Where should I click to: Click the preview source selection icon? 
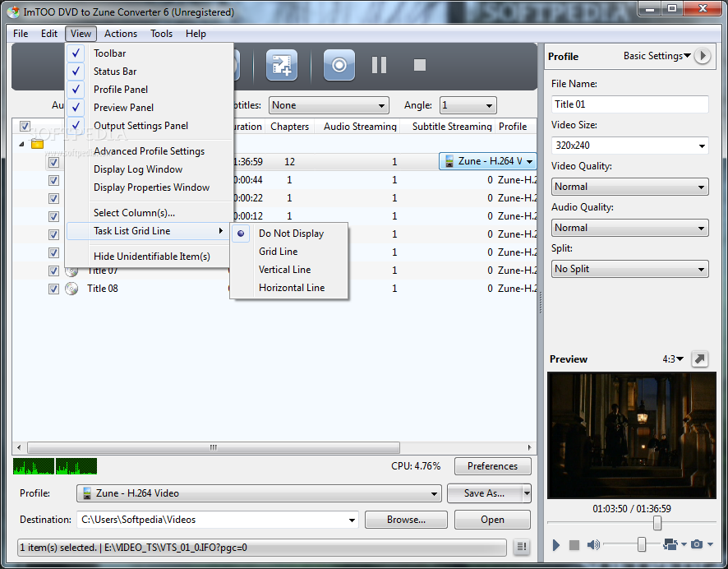pyautogui.click(x=670, y=544)
